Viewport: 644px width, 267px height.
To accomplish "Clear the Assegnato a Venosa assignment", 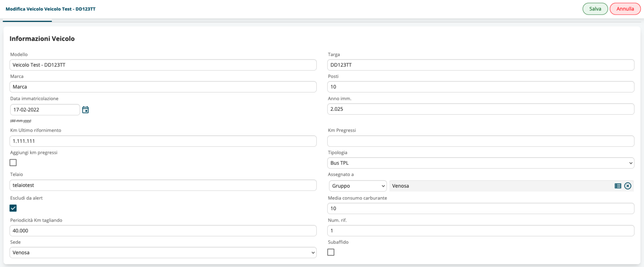I will [x=628, y=186].
